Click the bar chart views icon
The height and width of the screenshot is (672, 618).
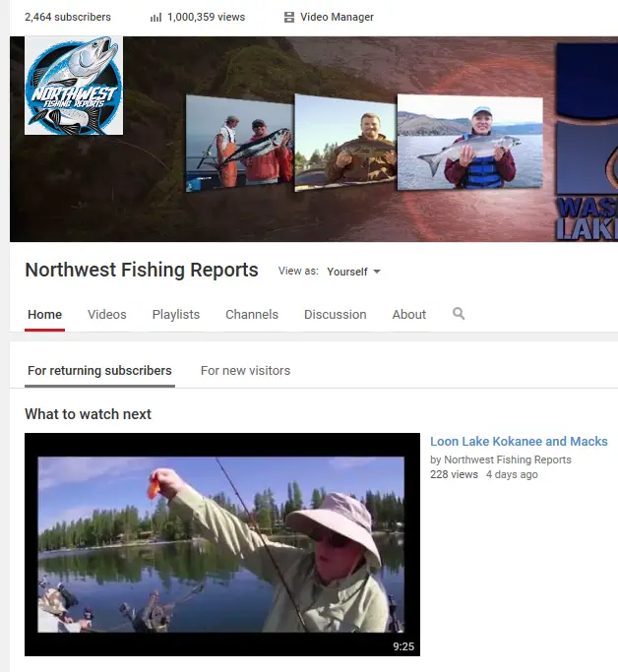point(155,17)
